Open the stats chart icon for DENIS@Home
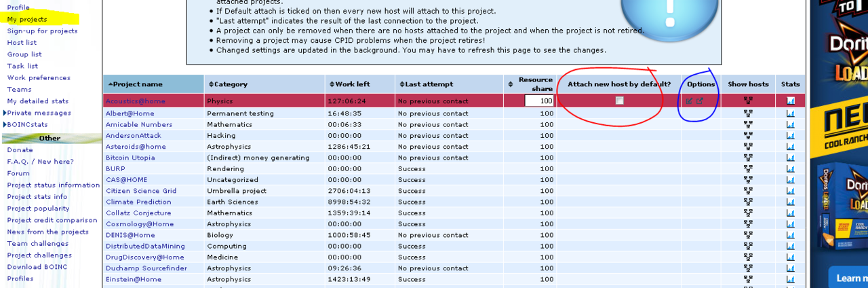The image size is (868, 288). coord(790,235)
